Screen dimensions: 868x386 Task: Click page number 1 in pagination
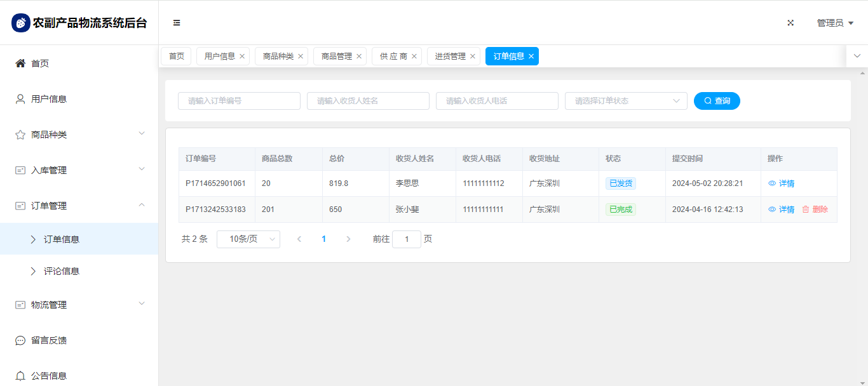pos(323,239)
